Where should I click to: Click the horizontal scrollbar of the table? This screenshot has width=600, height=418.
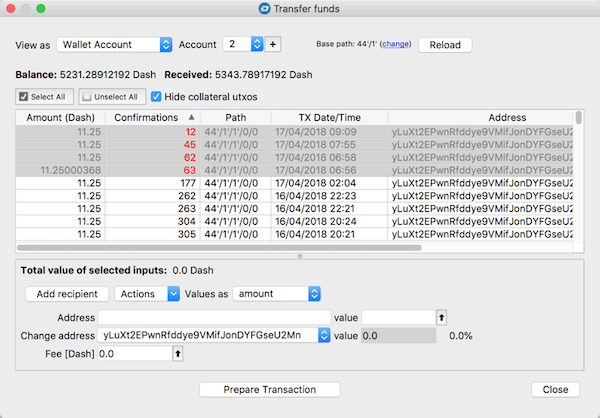[219, 248]
